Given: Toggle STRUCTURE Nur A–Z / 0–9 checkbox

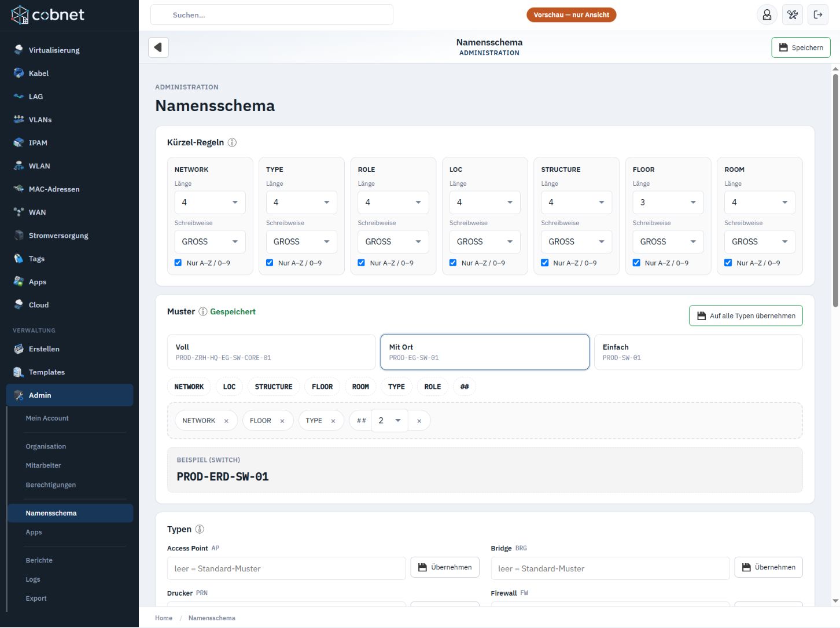Looking at the screenshot, I should coord(545,263).
